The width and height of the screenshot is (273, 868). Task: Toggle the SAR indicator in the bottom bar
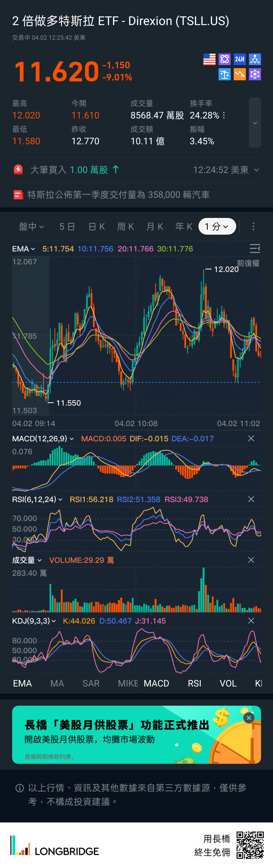click(x=91, y=683)
